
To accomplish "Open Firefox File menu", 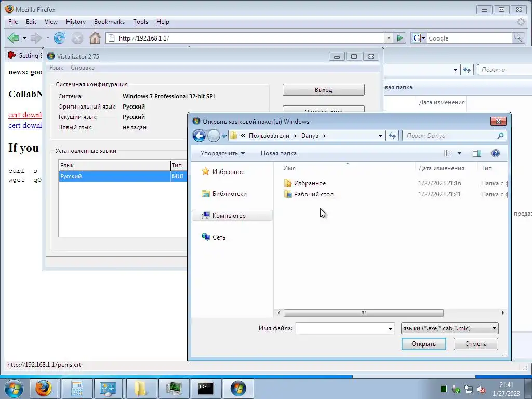I will click(x=13, y=22).
